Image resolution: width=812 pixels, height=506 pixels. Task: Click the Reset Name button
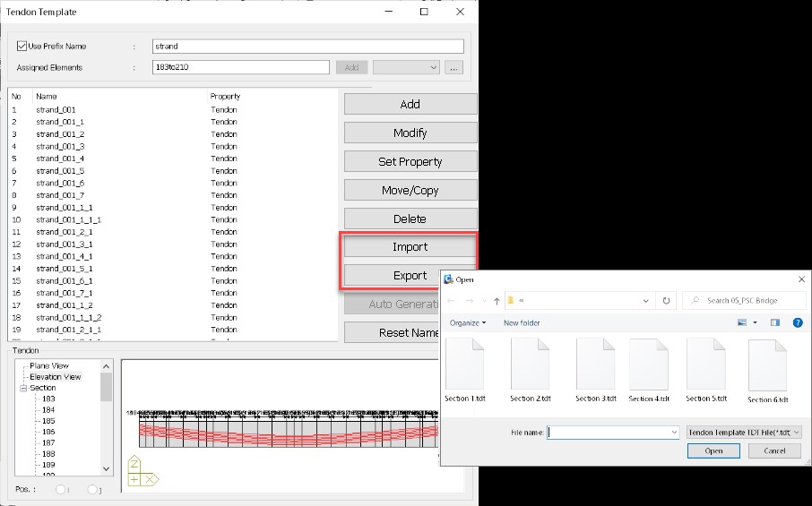click(x=392, y=332)
